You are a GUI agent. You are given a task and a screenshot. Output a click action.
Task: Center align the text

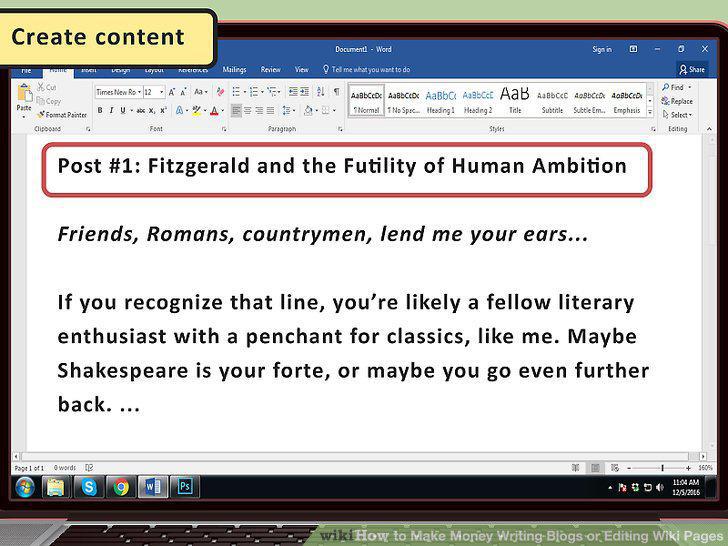point(248,110)
